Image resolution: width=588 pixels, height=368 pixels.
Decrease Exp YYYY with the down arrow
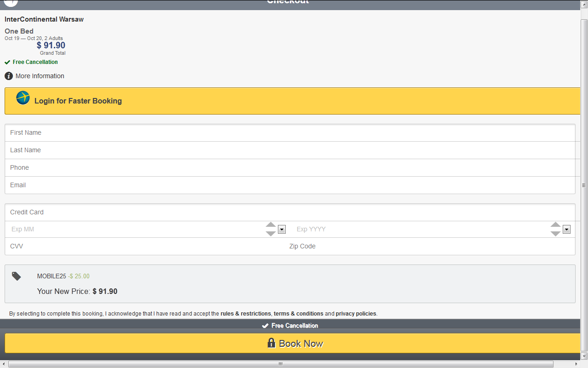[555, 234]
